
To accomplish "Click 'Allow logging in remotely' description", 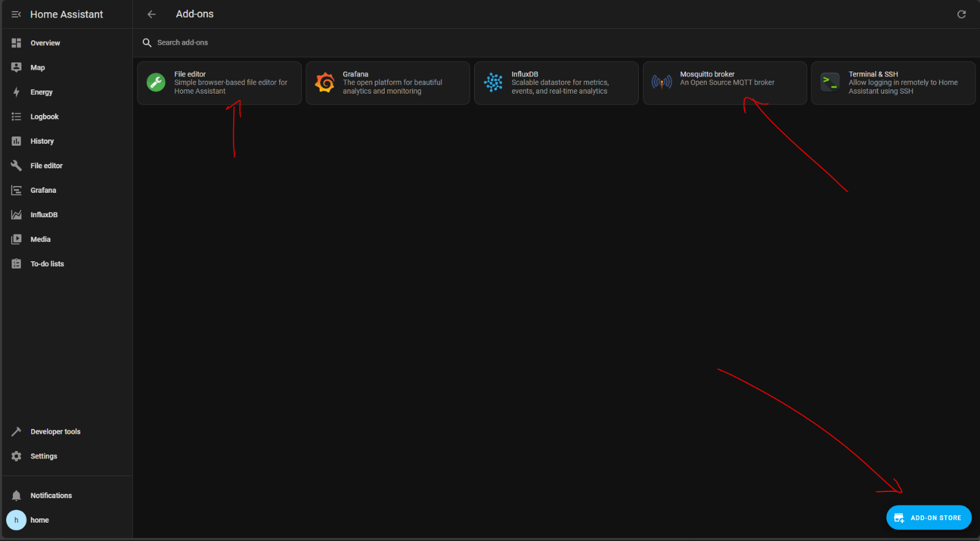I will tap(903, 87).
